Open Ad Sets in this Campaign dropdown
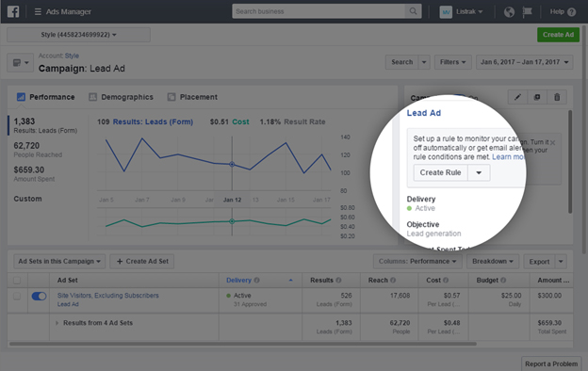 coord(59,261)
